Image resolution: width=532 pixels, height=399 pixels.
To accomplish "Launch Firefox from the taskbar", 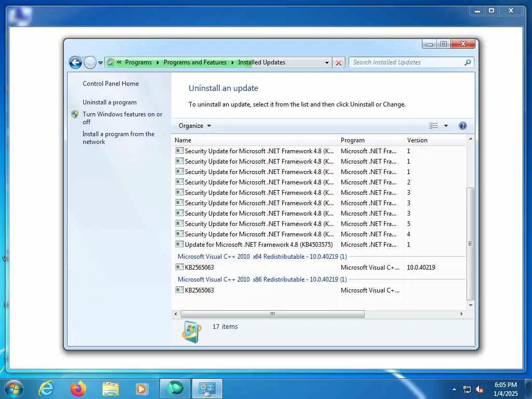I will point(78,389).
